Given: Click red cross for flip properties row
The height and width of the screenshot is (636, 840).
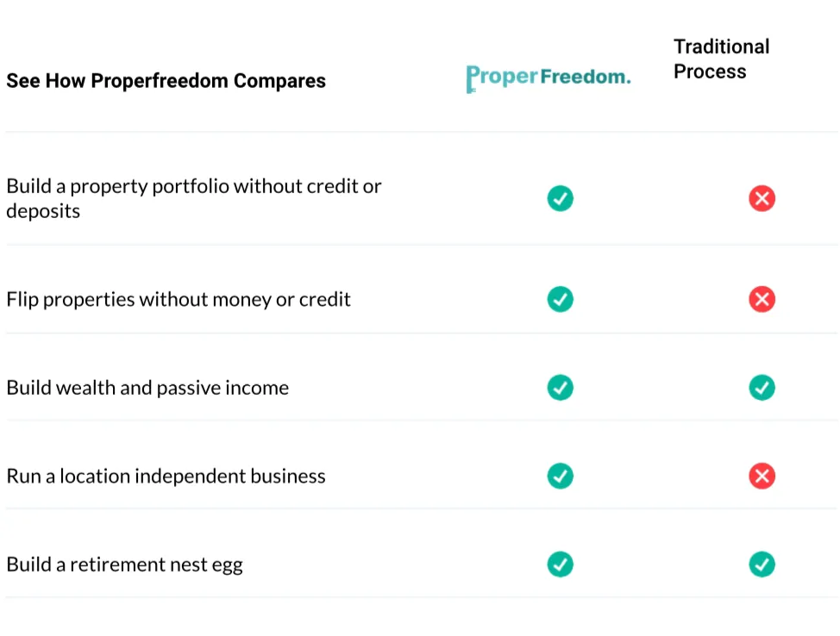Looking at the screenshot, I should point(762,299).
